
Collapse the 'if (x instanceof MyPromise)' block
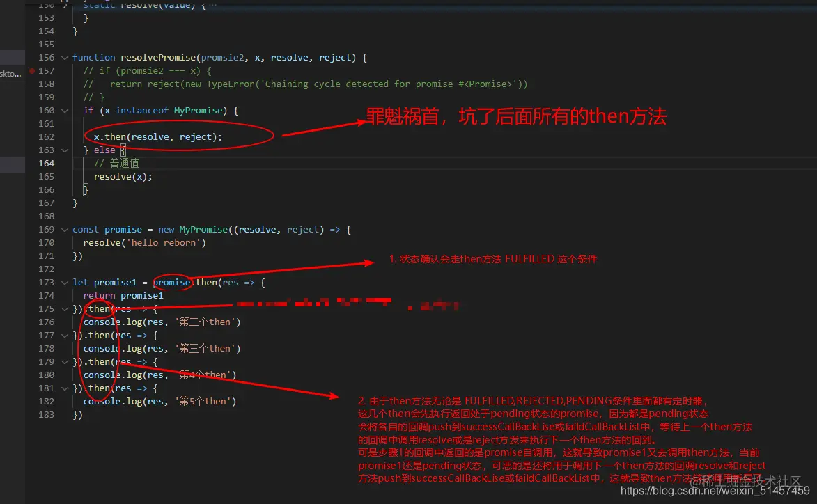click(64, 110)
